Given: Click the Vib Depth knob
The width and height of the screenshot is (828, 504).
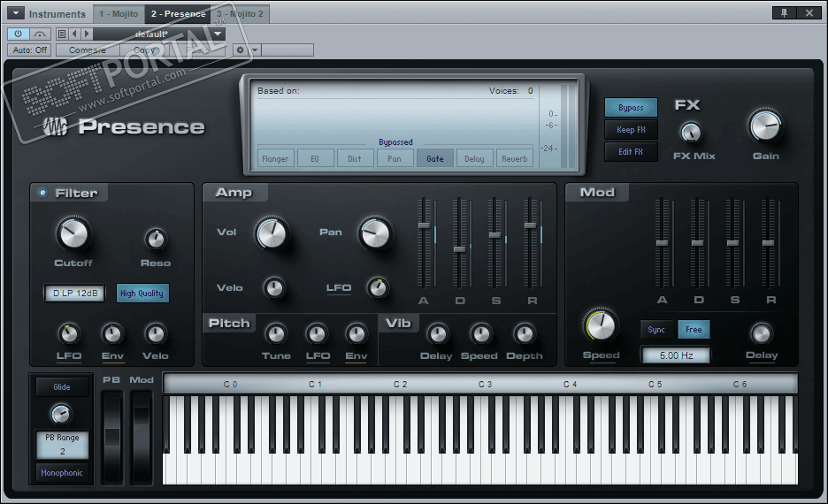Looking at the screenshot, I should pyautogui.click(x=524, y=334).
